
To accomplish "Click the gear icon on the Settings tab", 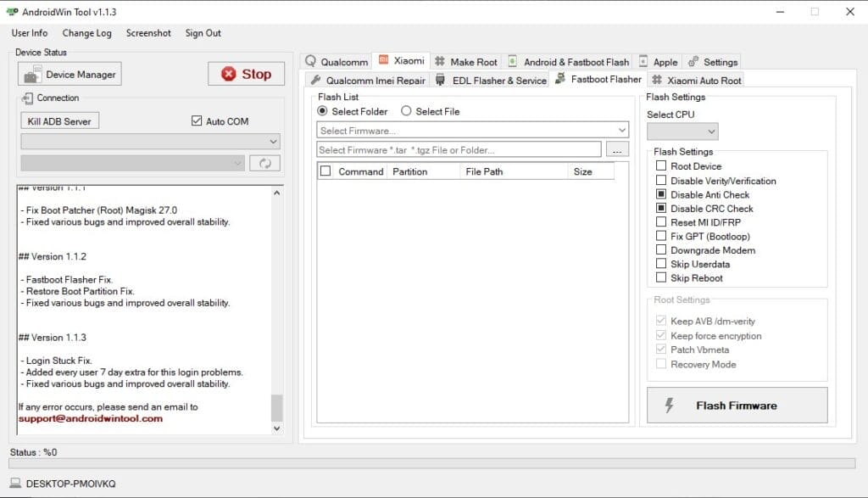I will (x=692, y=61).
